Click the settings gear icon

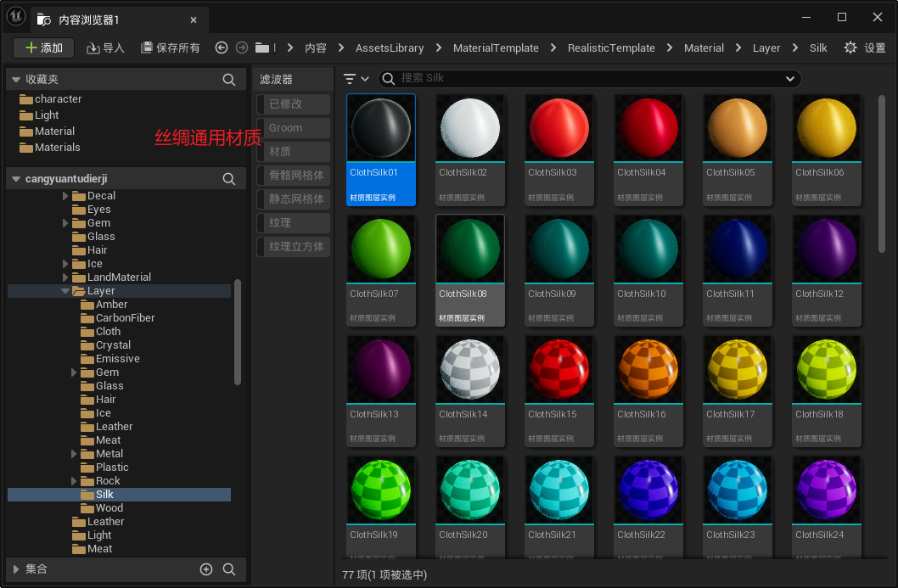pyautogui.click(x=850, y=48)
